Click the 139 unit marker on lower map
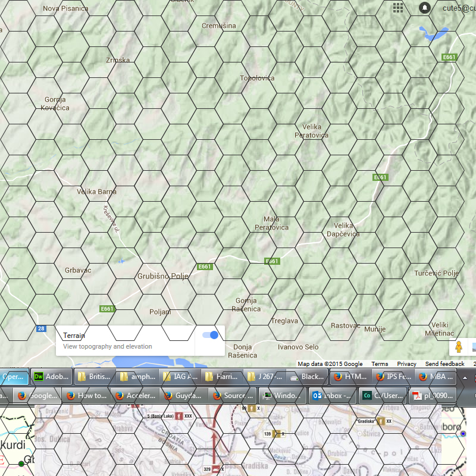The height and width of the screenshot is (476, 476). 274,434
